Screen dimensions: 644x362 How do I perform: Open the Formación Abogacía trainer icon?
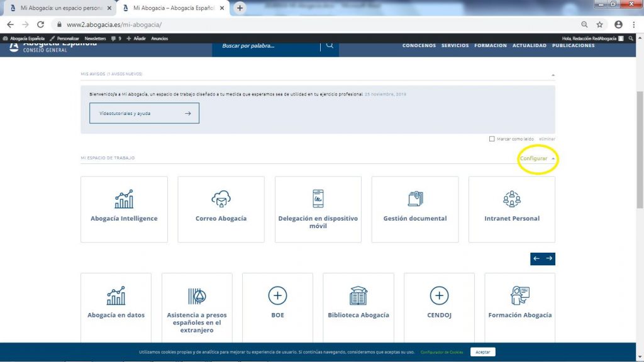[x=520, y=295]
